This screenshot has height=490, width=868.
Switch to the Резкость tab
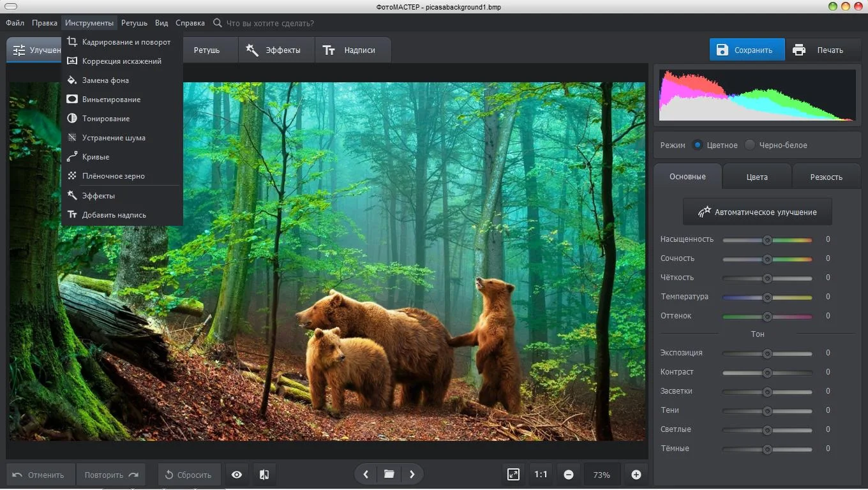pyautogui.click(x=827, y=177)
